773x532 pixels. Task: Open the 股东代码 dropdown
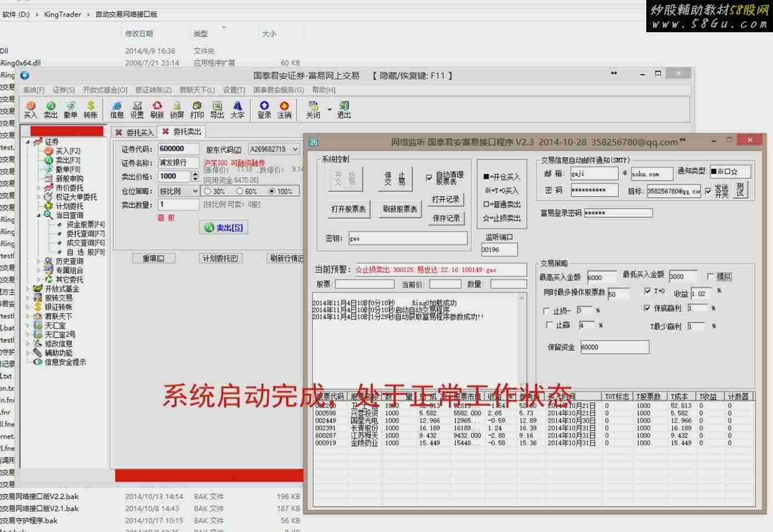pyautogui.click(x=295, y=149)
